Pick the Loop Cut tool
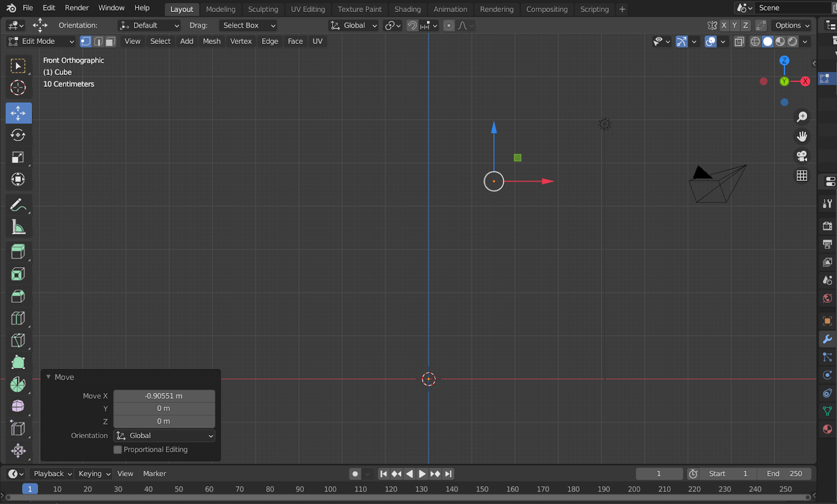 (x=18, y=318)
